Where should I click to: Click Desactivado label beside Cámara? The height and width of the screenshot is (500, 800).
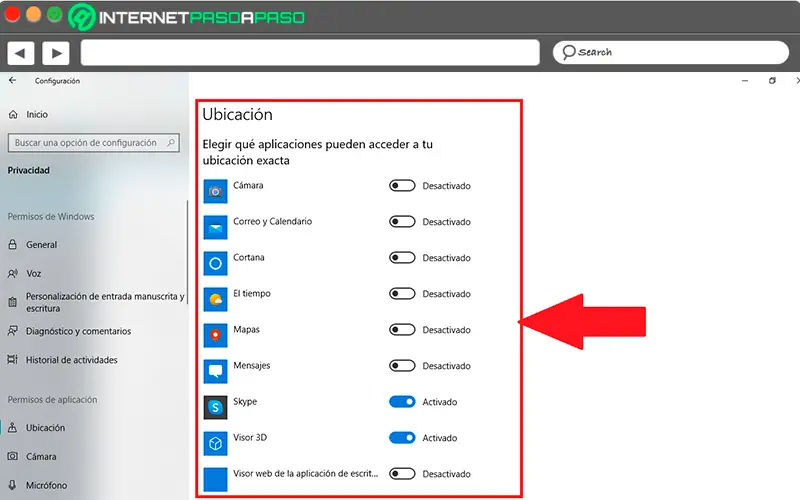point(446,186)
